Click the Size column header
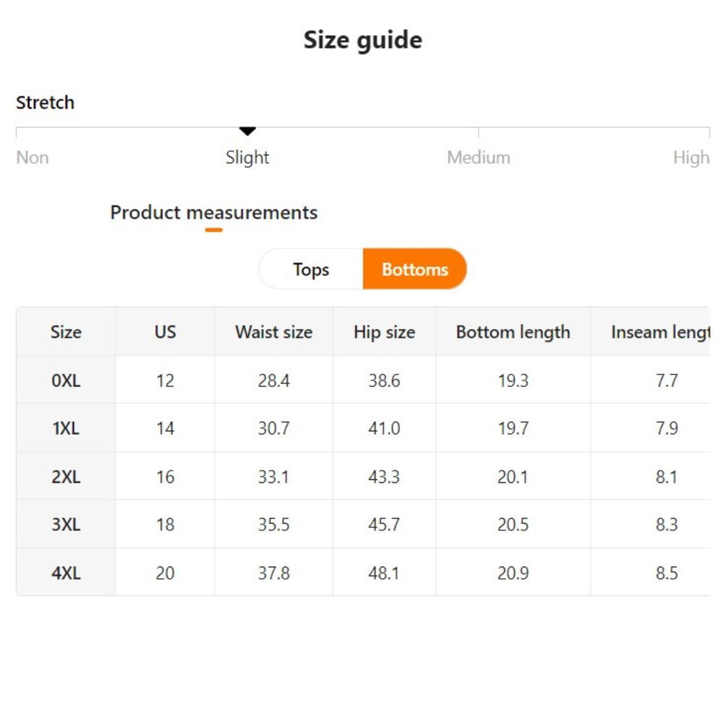The width and height of the screenshot is (728, 728). 66,332
